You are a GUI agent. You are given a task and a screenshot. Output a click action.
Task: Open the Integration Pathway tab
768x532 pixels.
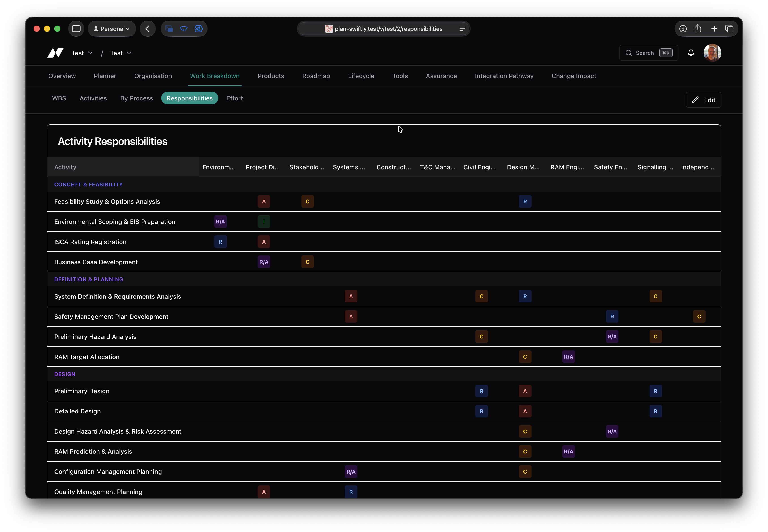tap(504, 76)
